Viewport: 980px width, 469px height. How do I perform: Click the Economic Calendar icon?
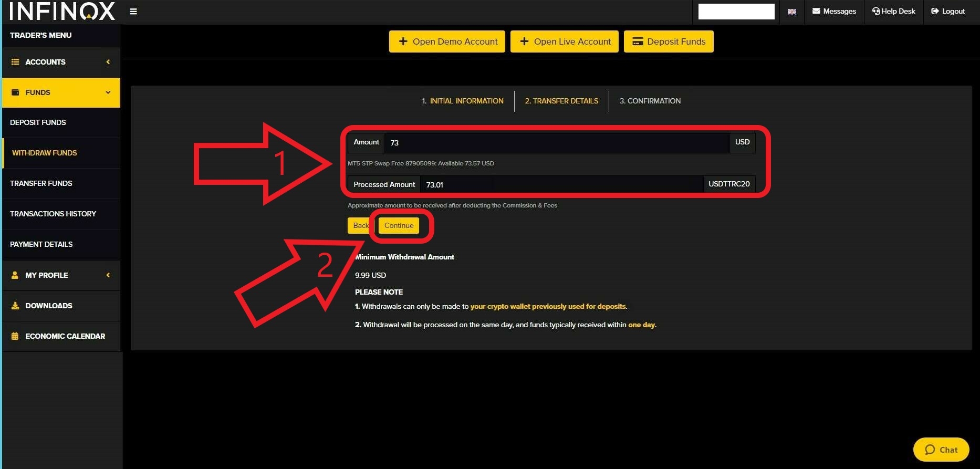[15, 336]
